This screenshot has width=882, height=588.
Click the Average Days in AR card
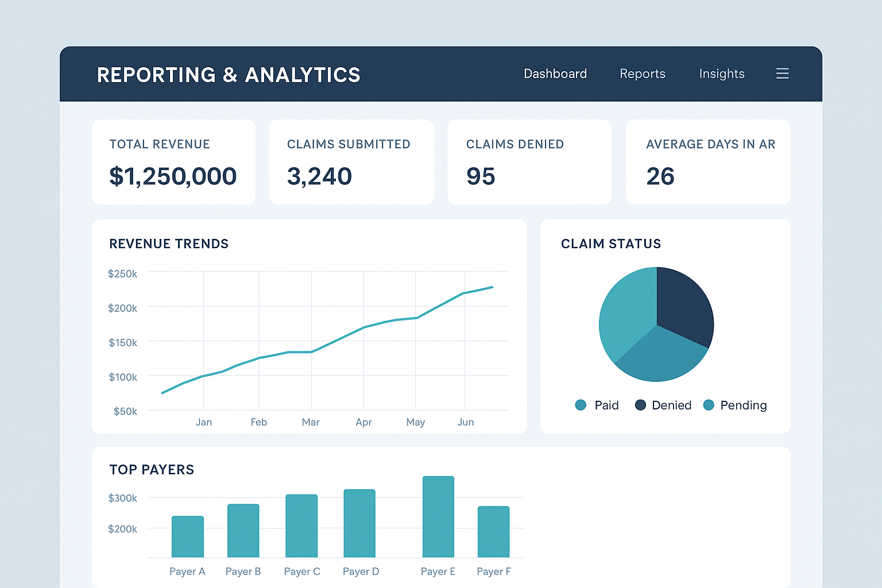(x=707, y=162)
